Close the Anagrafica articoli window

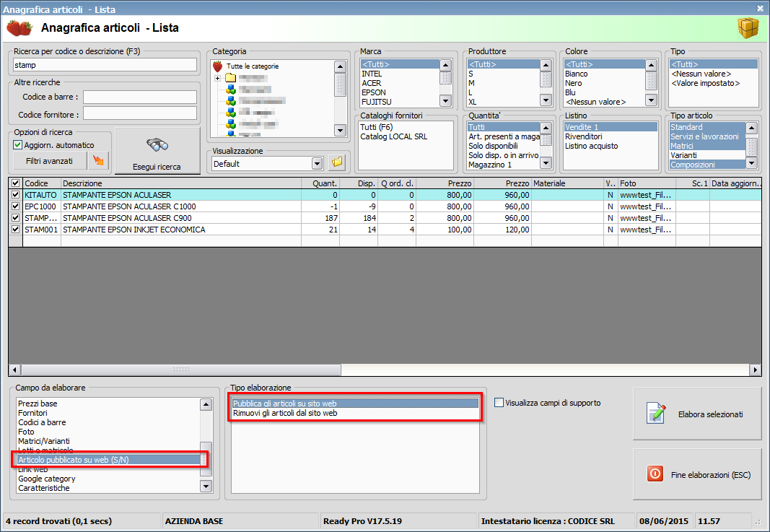760,8
